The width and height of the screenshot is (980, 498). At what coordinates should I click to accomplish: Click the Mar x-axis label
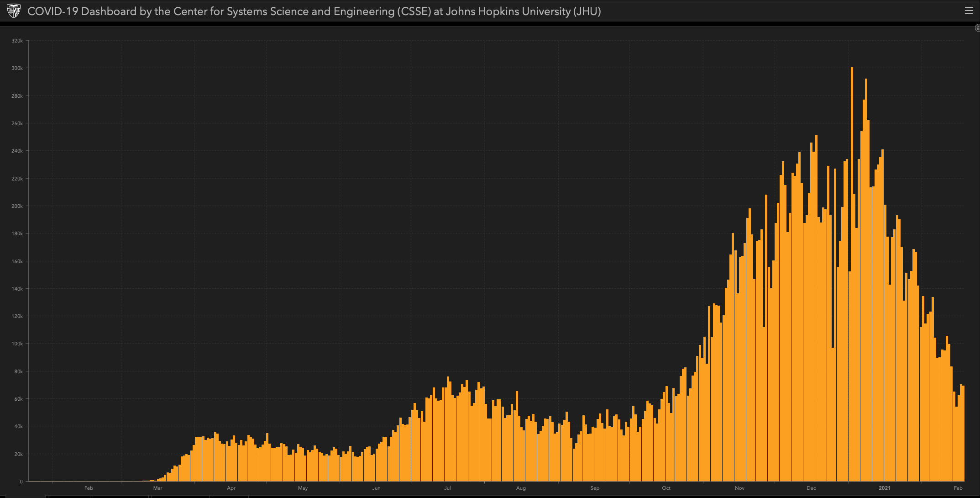point(157,488)
